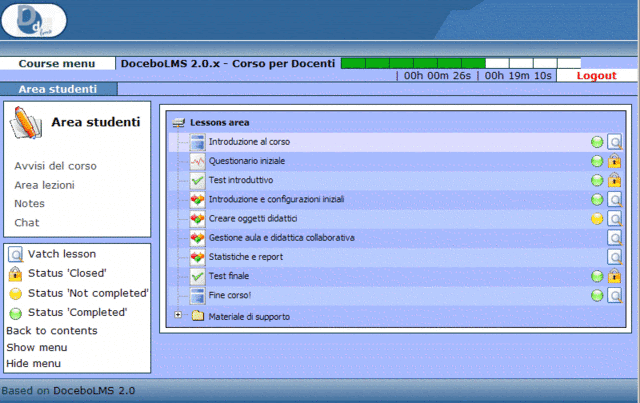The image size is (640, 403).
Task: Select the Area studenti tab
Action: tap(58, 89)
